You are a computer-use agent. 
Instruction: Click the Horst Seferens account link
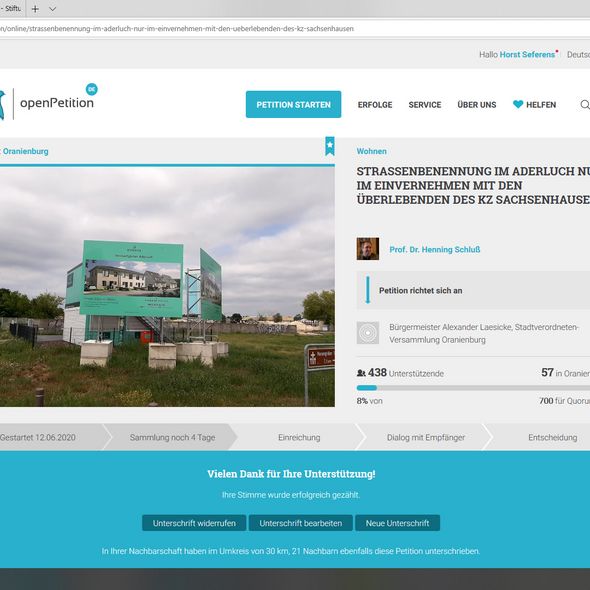point(527,55)
